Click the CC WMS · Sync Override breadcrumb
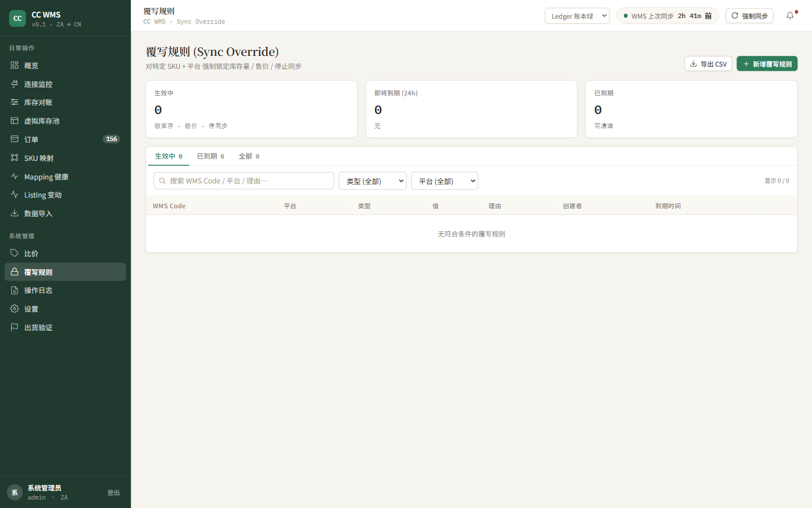Image resolution: width=812 pixels, height=508 pixels. [x=184, y=21]
